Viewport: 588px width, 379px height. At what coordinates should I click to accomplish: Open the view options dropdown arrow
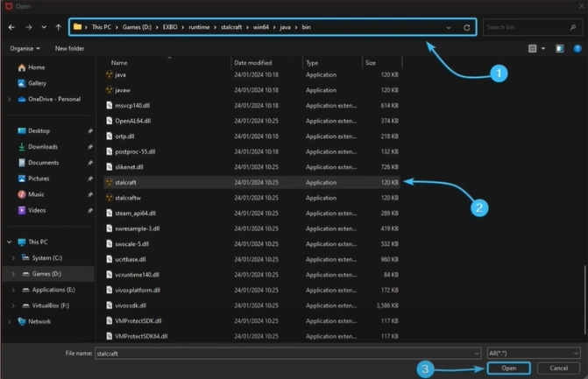tap(543, 49)
